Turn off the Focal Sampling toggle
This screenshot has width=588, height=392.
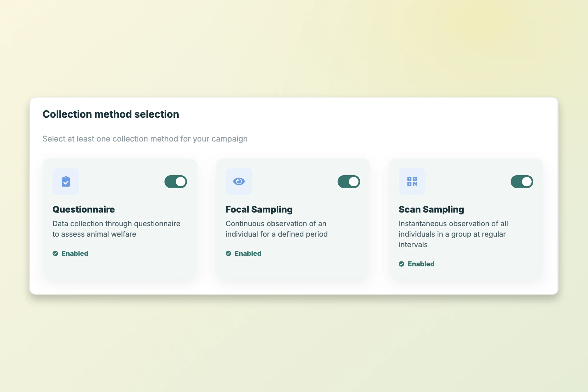[x=348, y=182]
